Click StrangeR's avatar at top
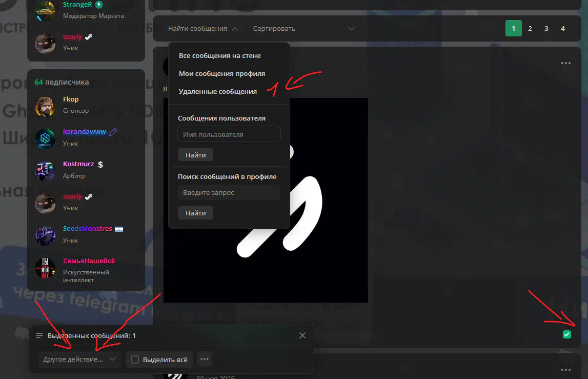588x379 pixels. tap(45, 11)
